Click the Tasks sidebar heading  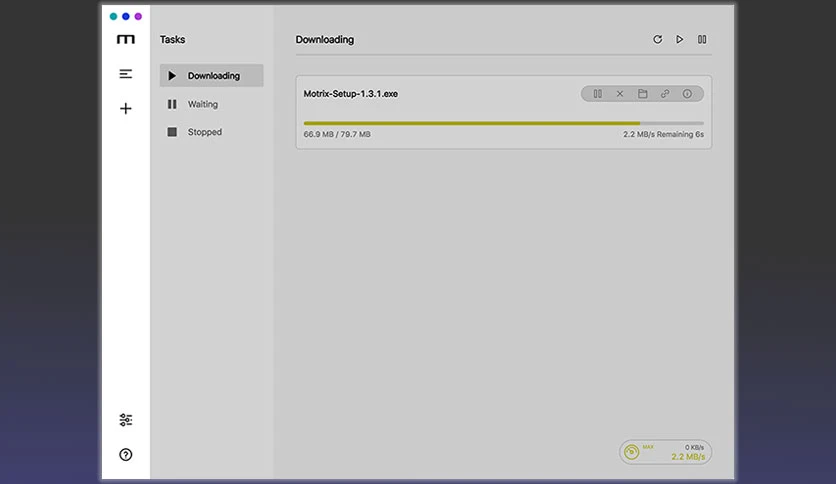172,39
